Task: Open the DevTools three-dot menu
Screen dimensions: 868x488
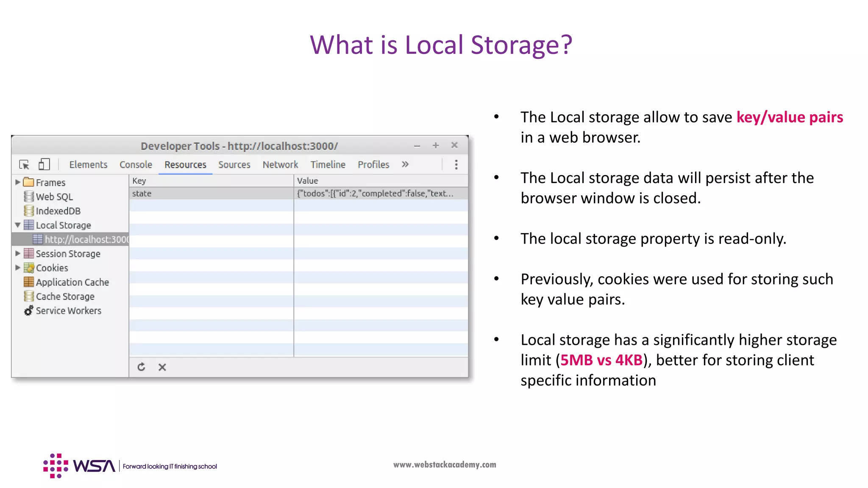Action: 456,164
